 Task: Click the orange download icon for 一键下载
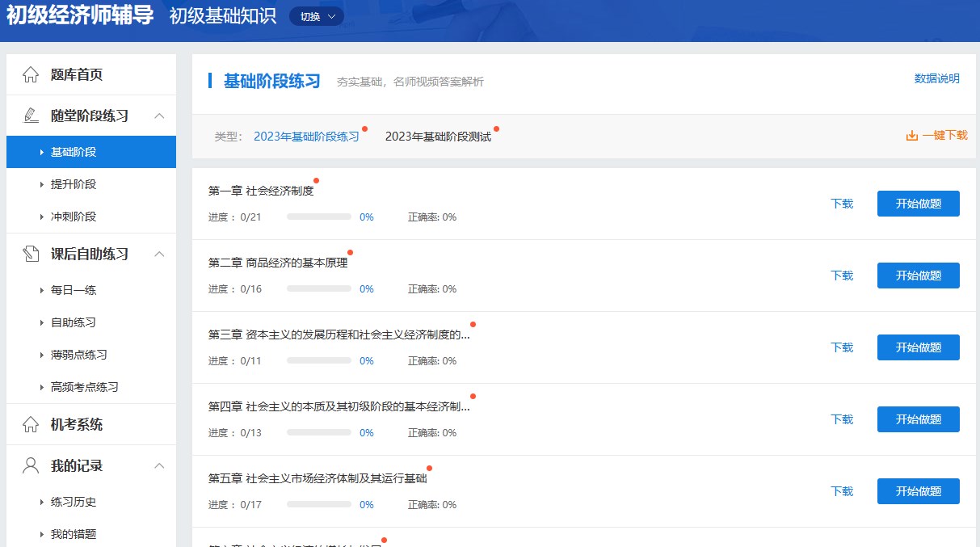click(912, 136)
